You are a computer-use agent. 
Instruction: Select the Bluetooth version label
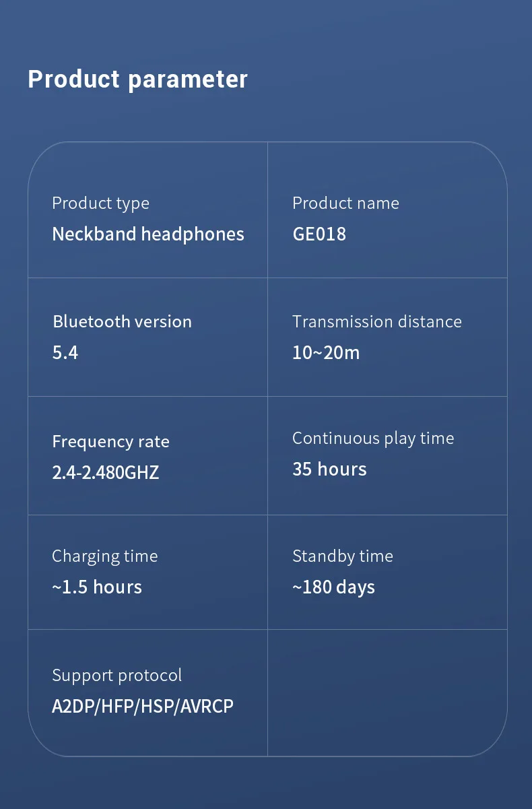(122, 321)
